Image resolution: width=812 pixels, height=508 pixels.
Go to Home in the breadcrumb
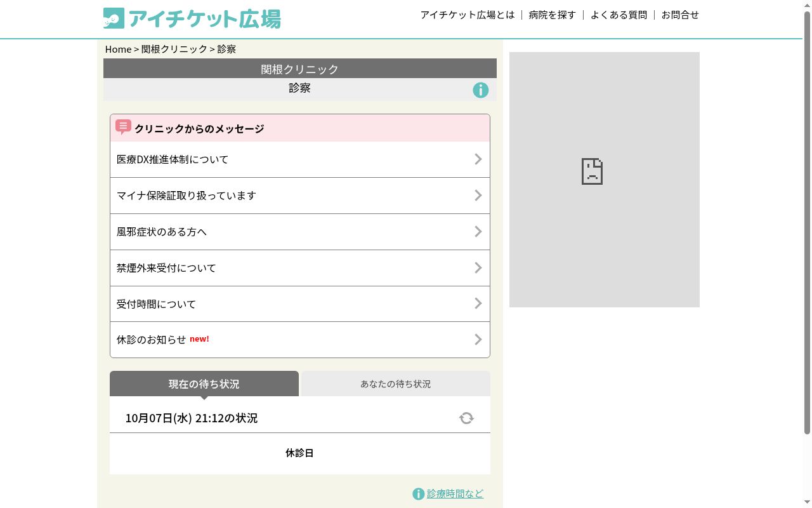(118, 49)
